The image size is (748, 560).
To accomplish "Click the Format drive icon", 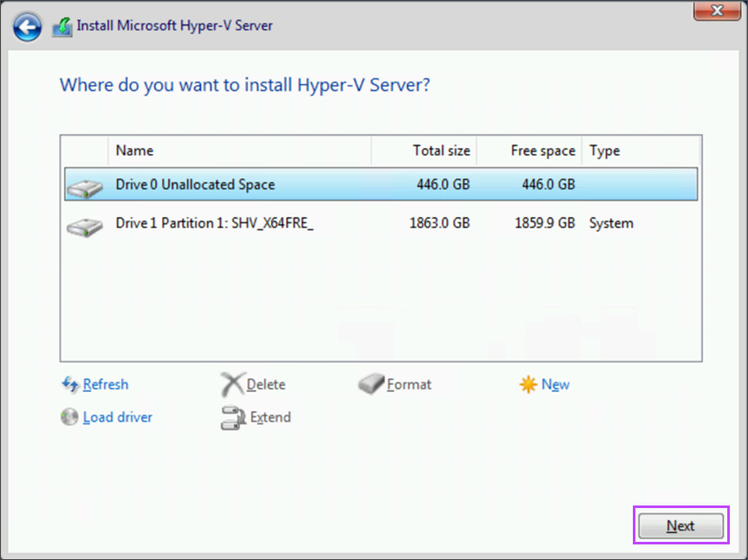I will 371,384.
